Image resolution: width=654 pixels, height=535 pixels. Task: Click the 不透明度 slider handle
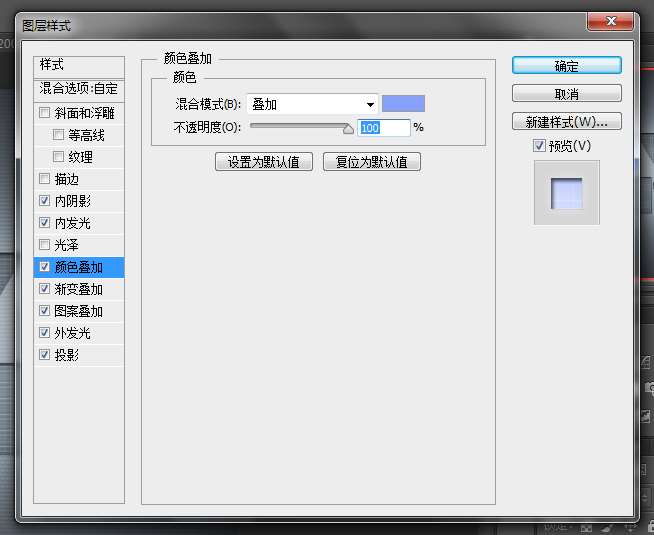point(348,129)
